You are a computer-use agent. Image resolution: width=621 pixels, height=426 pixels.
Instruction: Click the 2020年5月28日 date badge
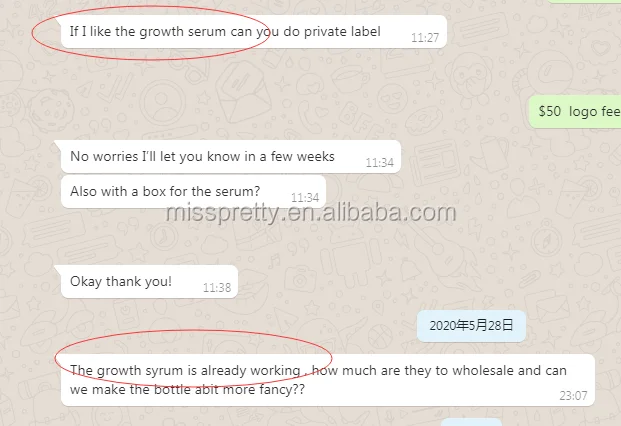(x=471, y=326)
